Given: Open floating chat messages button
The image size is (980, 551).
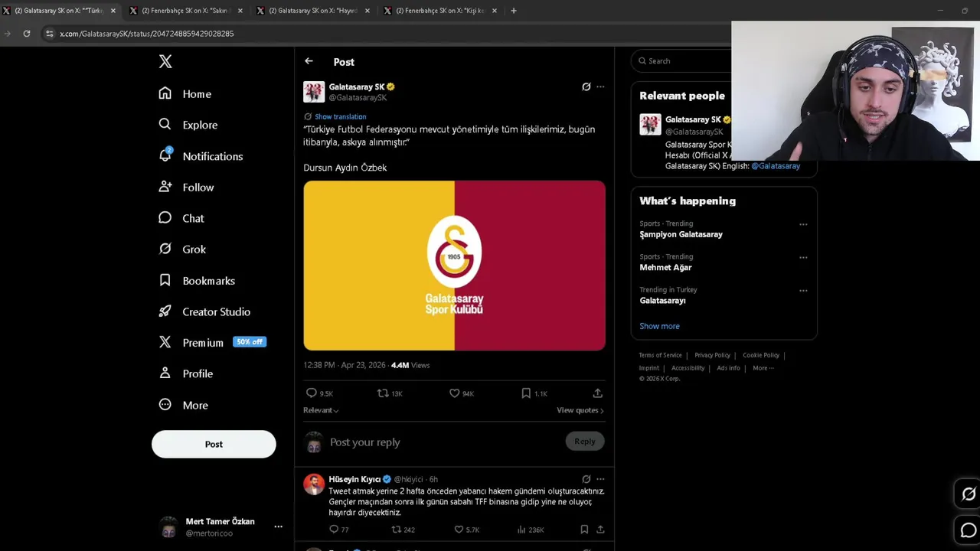Looking at the screenshot, I should click(x=968, y=530).
